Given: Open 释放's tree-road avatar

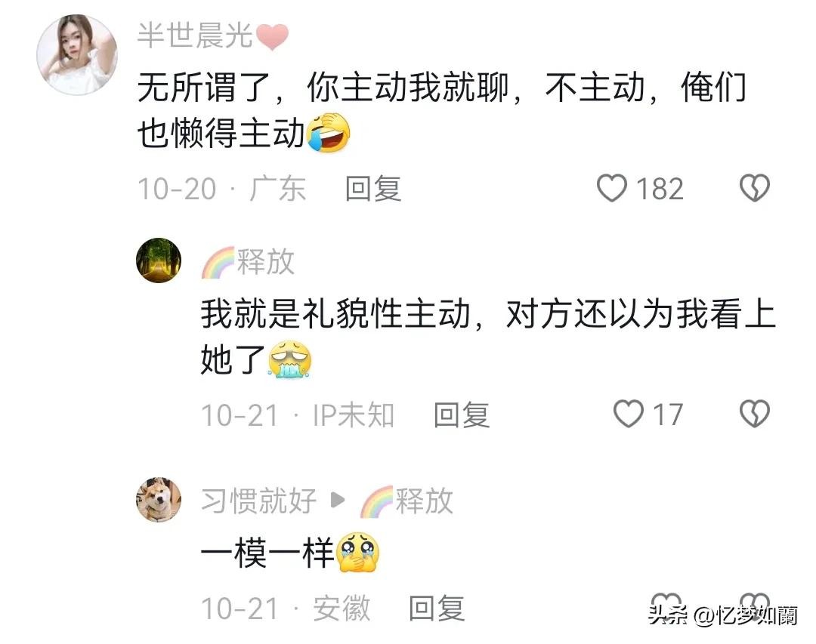Looking at the screenshot, I should click(x=159, y=260).
